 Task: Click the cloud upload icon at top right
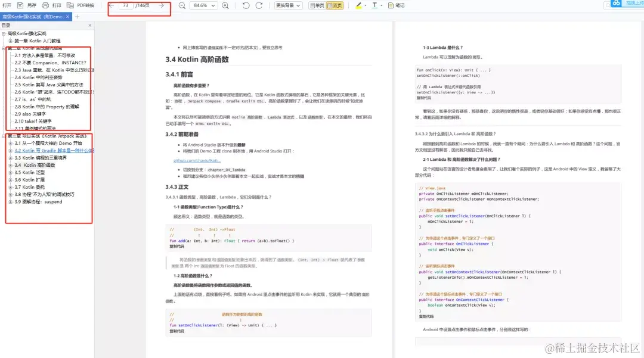pyautogui.click(x=617, y=4)
